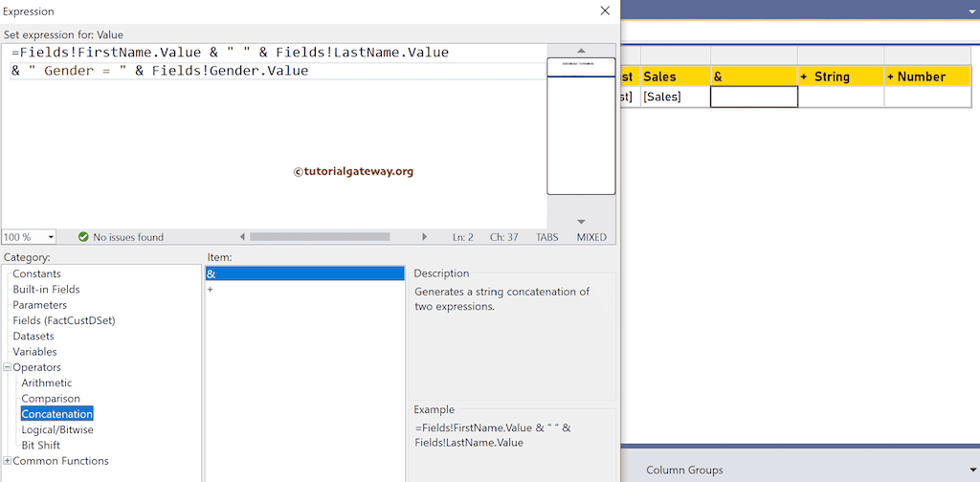Image resolution: width=980 pixels, height=482 pixels.
Task: Open the Column Groups dropdown arrow
Action: 971,471
